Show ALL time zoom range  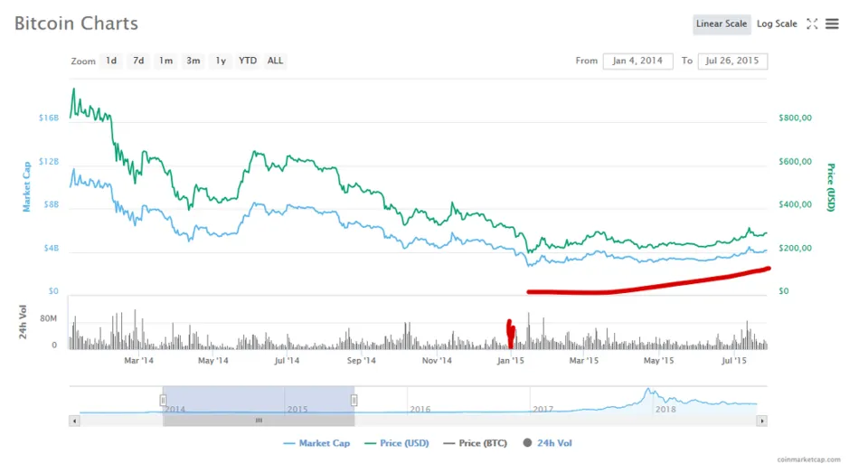[x=275, y=61]
